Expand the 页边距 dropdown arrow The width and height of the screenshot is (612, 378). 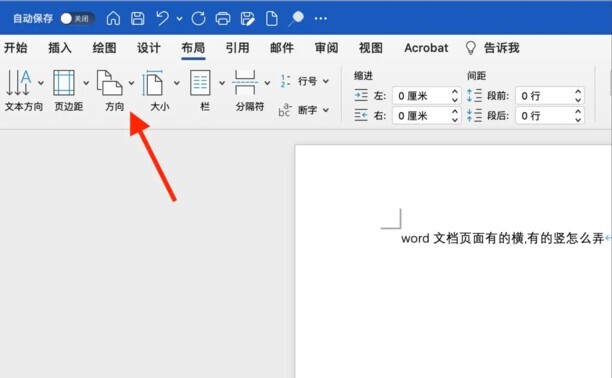86,83
